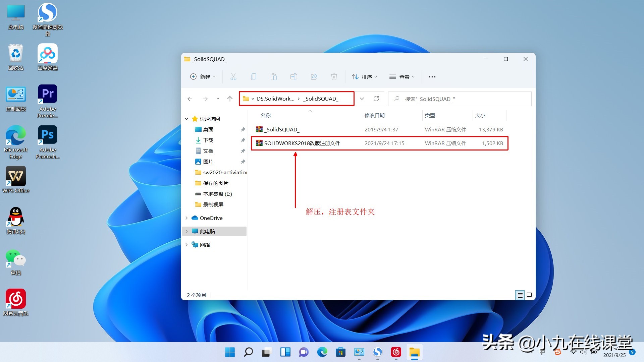Open the see-more (...) menu in the toolbar

[432, 77]
